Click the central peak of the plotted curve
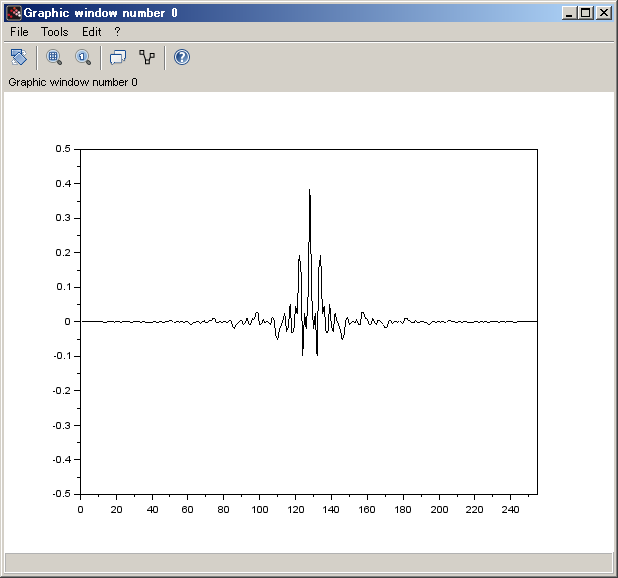The image size is (618, 578). pos(309,190)
